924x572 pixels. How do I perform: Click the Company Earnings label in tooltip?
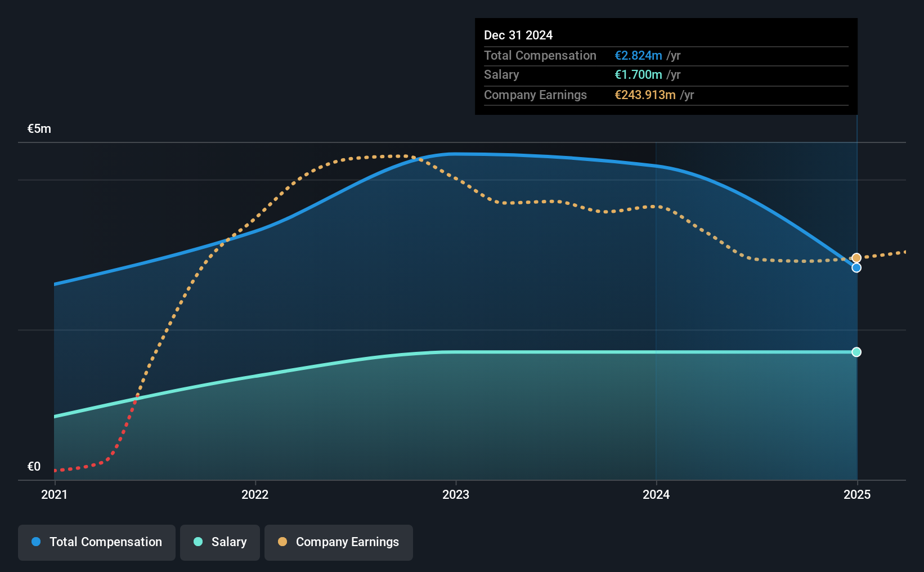point(535,95)
